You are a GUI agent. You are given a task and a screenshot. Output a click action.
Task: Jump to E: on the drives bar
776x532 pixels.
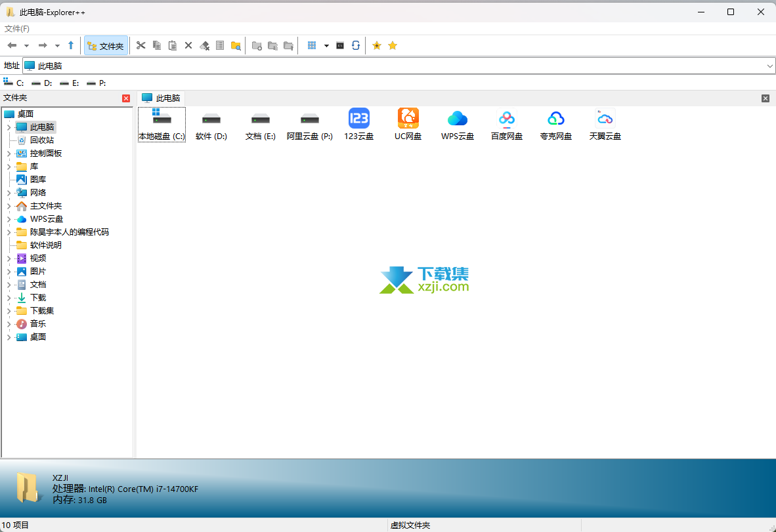click(x=70, y=83)
